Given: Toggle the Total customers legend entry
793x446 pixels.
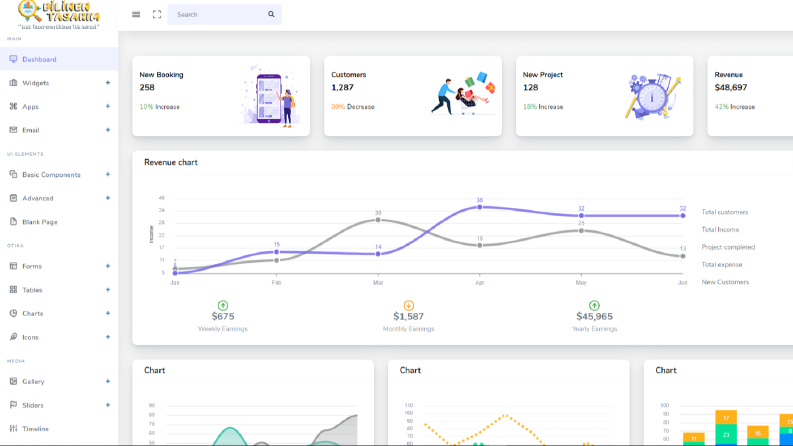Looking at the screenshot, I should click(x=724, y=212).
